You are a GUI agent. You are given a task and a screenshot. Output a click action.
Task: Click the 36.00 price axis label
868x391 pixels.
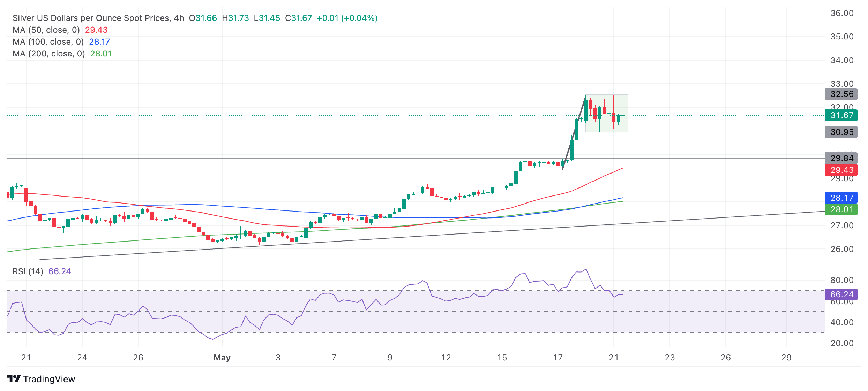click(x=842, y=13)
